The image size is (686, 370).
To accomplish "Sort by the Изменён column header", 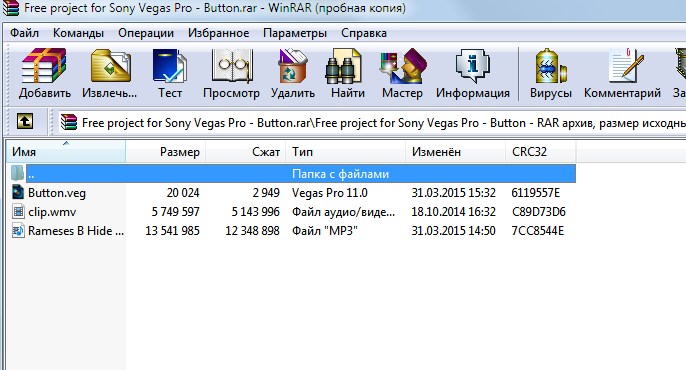I will tap(455, 152).
